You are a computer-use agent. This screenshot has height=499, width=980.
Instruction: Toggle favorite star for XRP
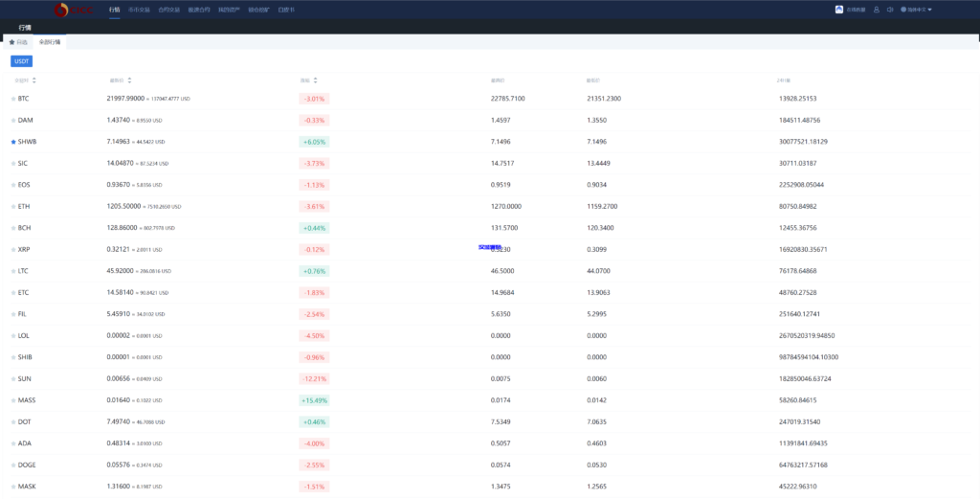(x=13, y=249)
